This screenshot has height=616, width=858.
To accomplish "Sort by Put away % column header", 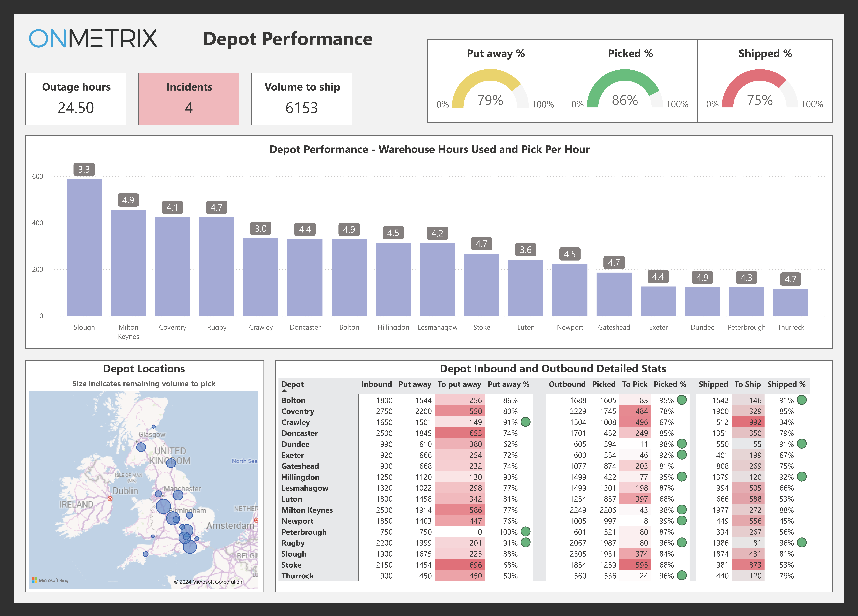I will (508, 384).
